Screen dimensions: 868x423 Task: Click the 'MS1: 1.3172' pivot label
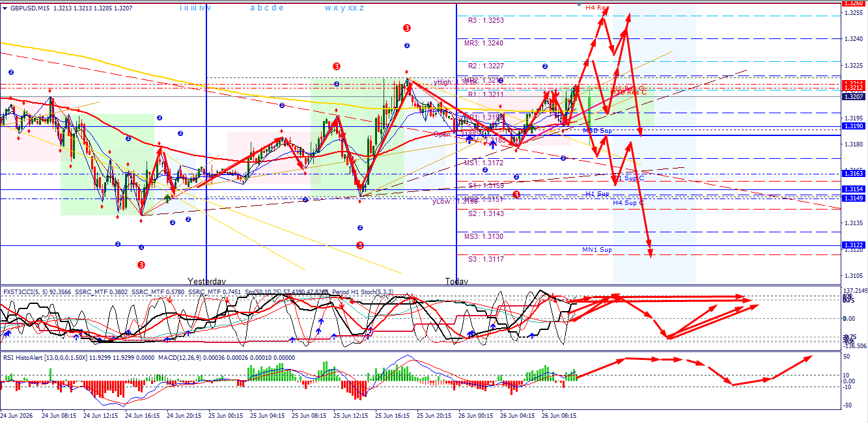(484, 163)
